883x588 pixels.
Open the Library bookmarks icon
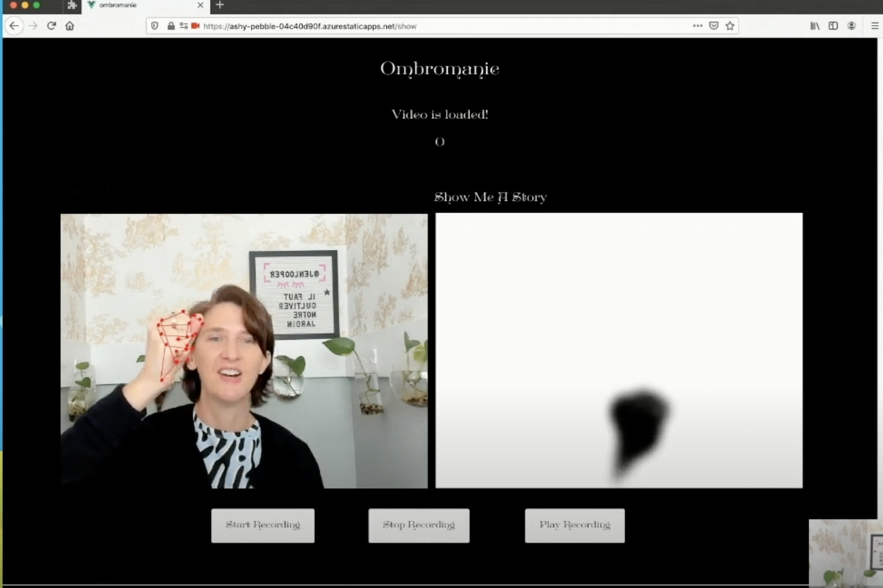tap(815, 26)
